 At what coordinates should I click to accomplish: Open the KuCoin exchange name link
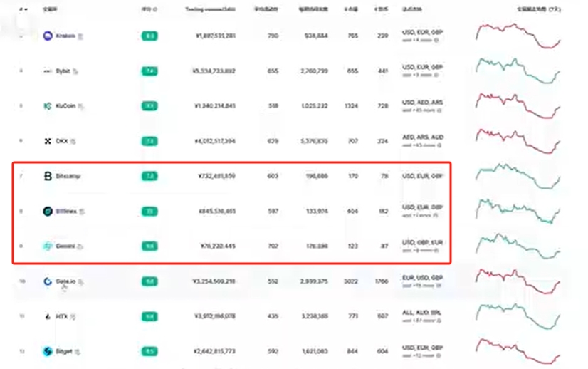65,106
